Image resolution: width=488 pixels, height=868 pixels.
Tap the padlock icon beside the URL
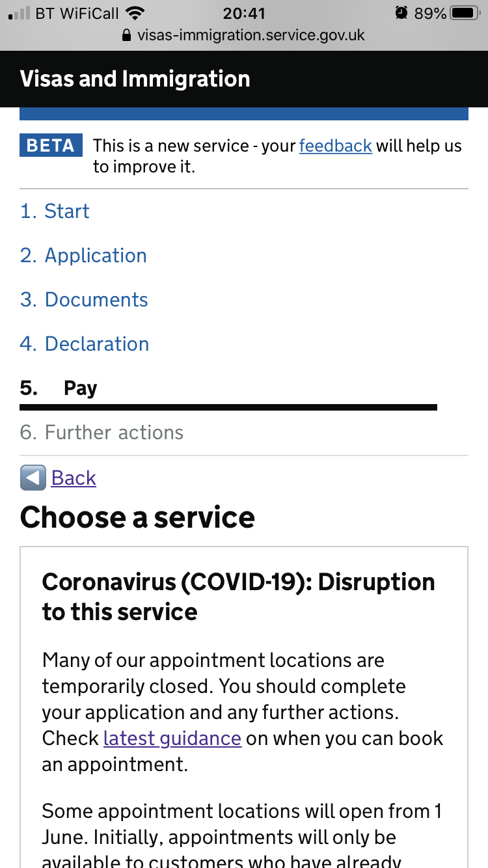pyautogui.click(x=127, y=35)
